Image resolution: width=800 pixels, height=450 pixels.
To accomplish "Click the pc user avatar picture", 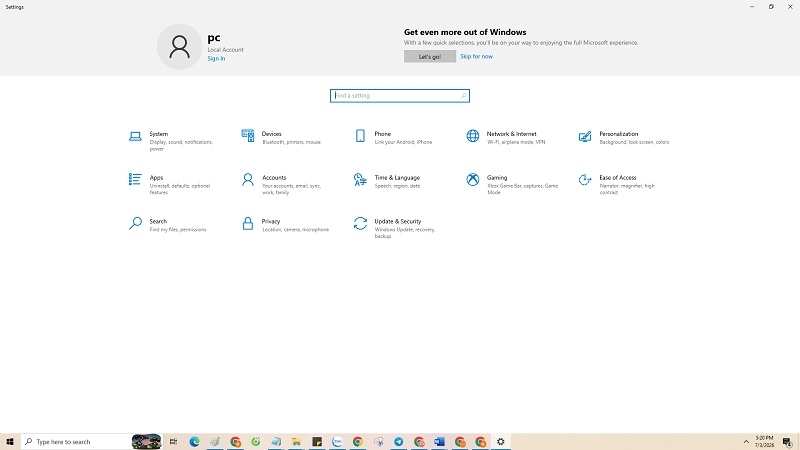I will click(x=179, y=46).
